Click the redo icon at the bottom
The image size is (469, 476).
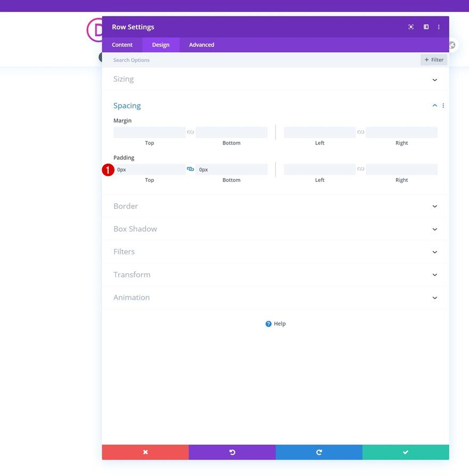(319, 452)
